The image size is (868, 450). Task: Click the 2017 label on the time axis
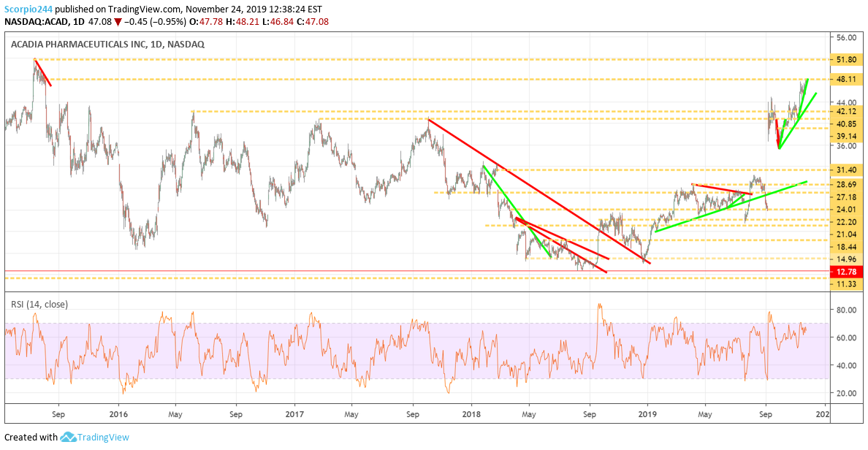[x=294, y=413]
